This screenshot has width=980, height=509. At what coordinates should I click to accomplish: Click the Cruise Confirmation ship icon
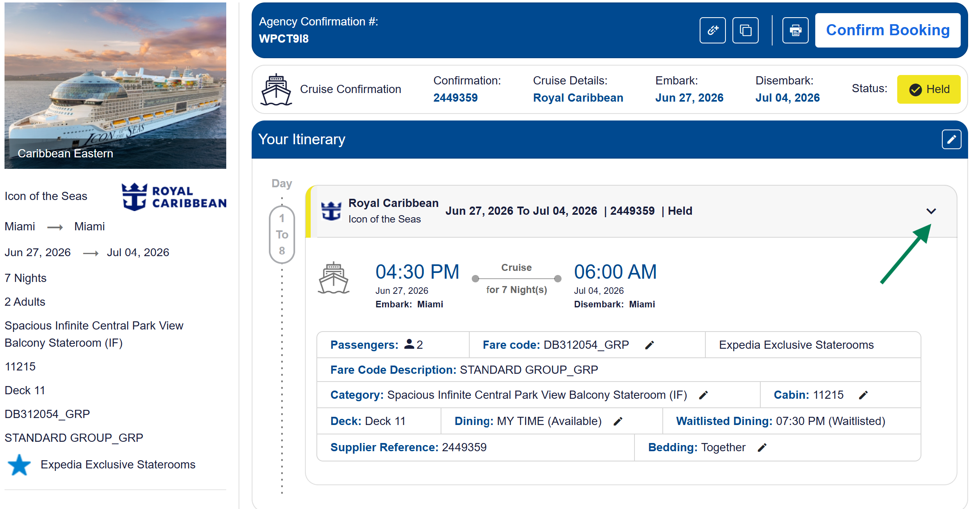pos(276,89)
